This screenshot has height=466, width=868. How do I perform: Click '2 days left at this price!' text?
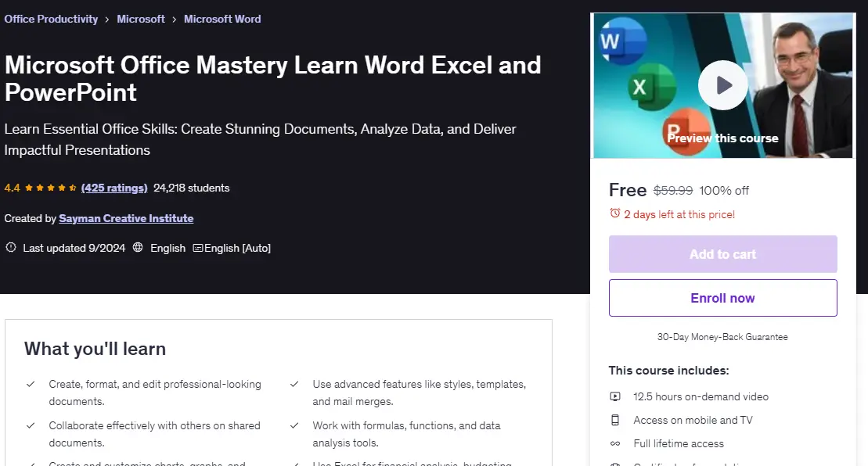coord(679,214)
